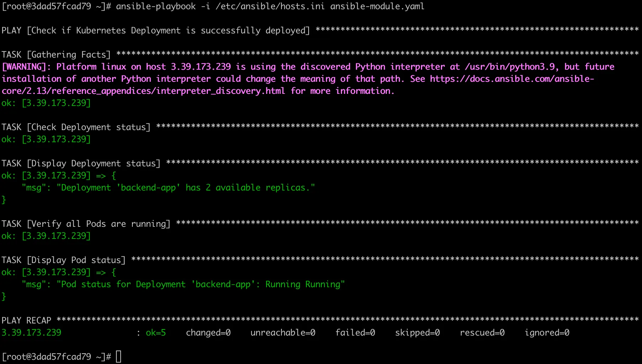The width and height of the screenshot is (642, 364).
Task: Place cursor at the terminal cursor block
Action: pyautogui.click(x=119, y=357)
